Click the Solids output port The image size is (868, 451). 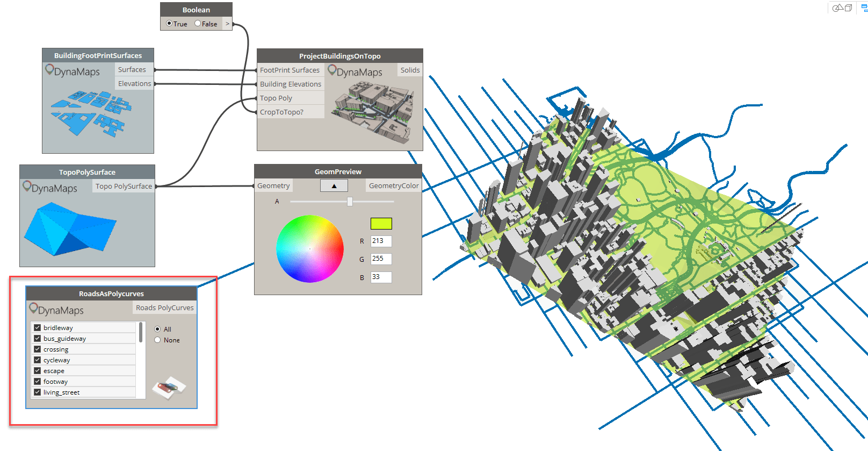tap(410, 70)
